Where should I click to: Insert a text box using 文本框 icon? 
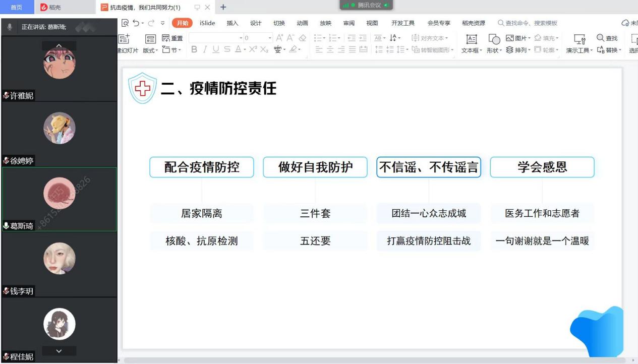coord(472,40)
